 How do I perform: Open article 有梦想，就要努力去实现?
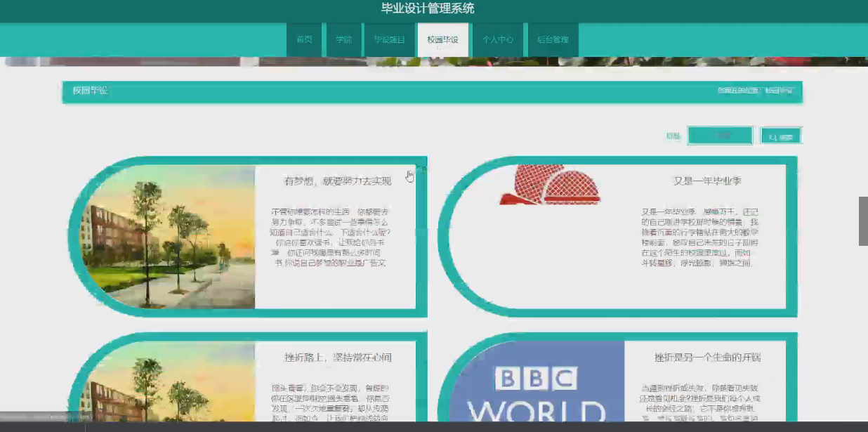[338, 181]
